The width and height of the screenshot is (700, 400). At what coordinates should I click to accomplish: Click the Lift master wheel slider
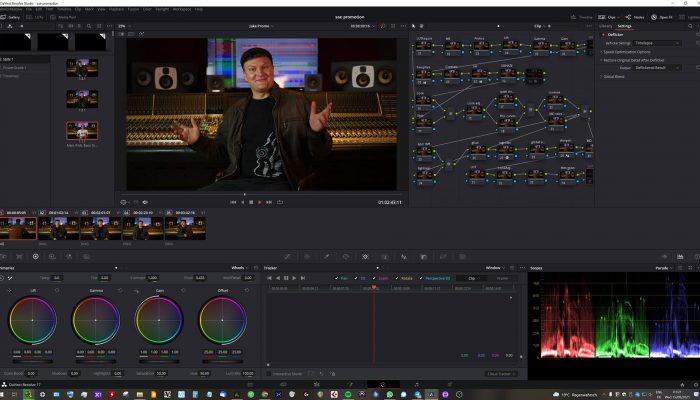(33, 362)
